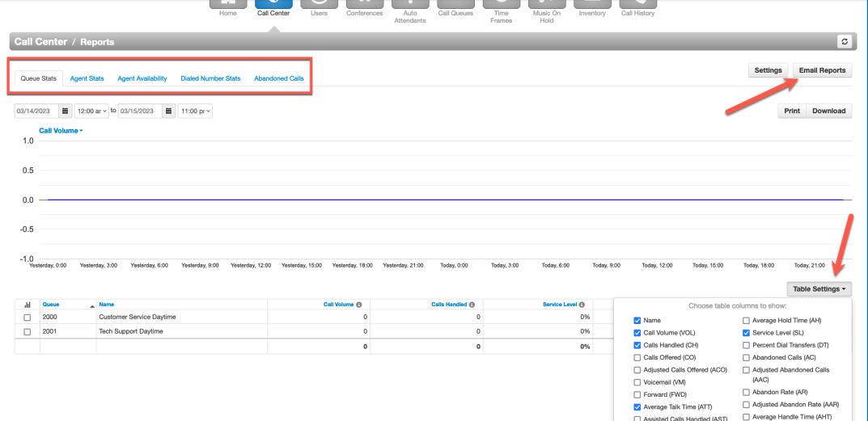Open the Music On Hold icon
This screenshot has width=868, height=421.
click(x=547, y=4)
